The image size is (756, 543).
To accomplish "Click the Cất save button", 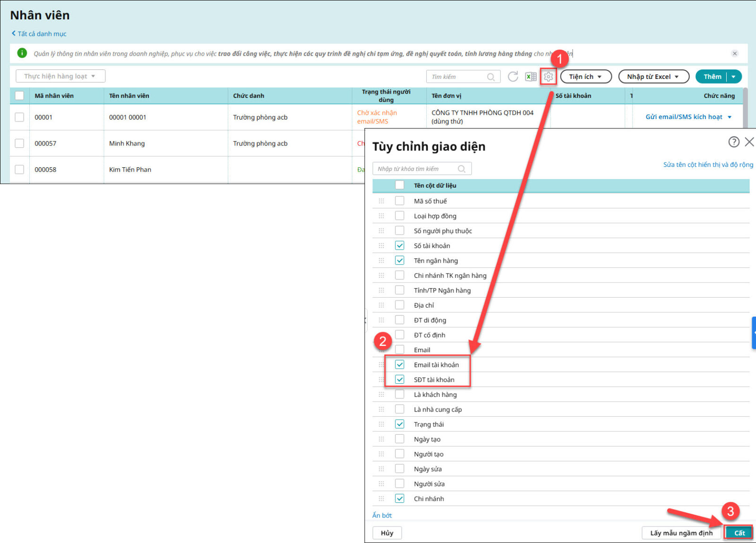I will [739, 533].
